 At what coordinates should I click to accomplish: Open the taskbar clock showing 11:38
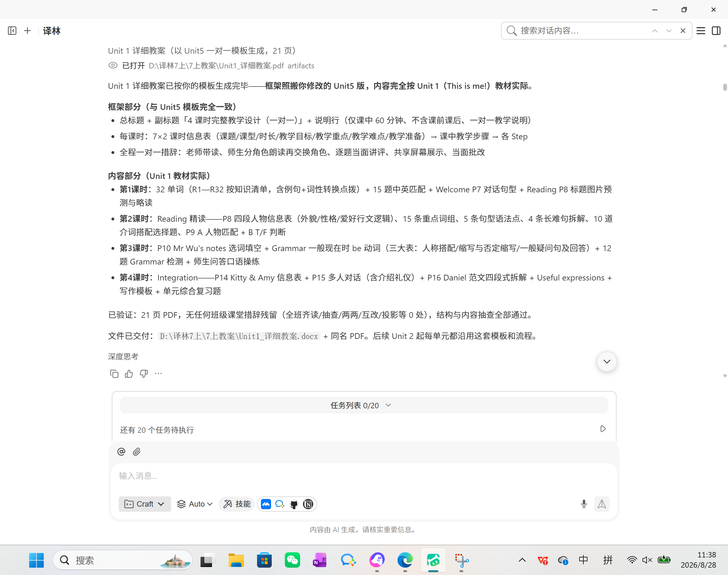pyautogui.click(x=698, y=560)
